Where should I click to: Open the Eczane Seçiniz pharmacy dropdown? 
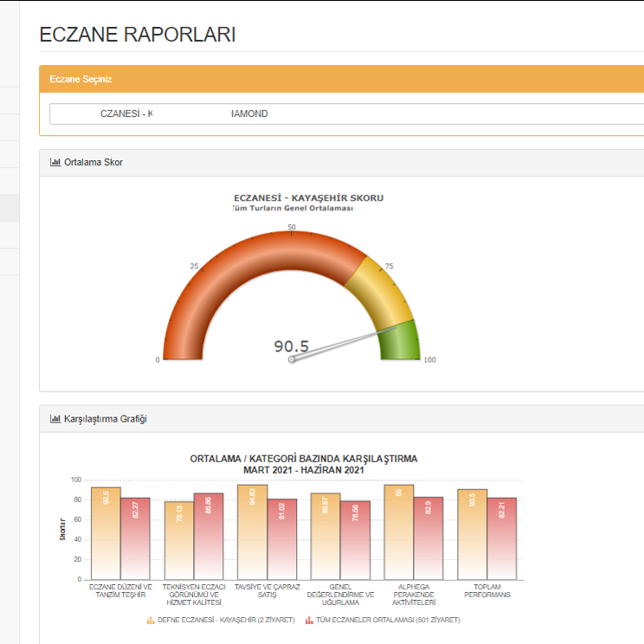(346, 114)
